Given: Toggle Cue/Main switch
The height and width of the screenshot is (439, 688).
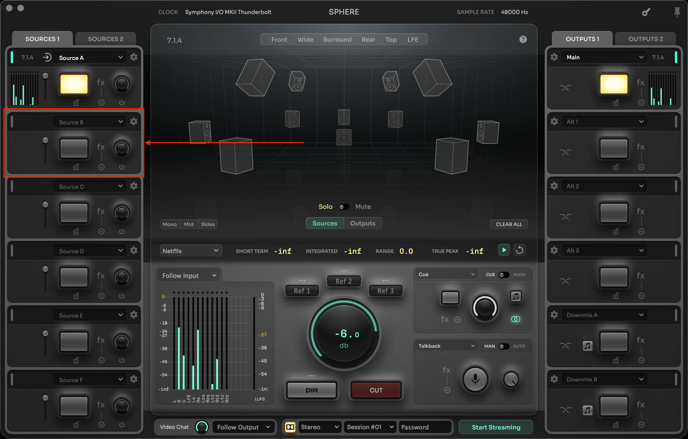Looking at the screenshot, I should pyautogui.click(x=503, y=275).
